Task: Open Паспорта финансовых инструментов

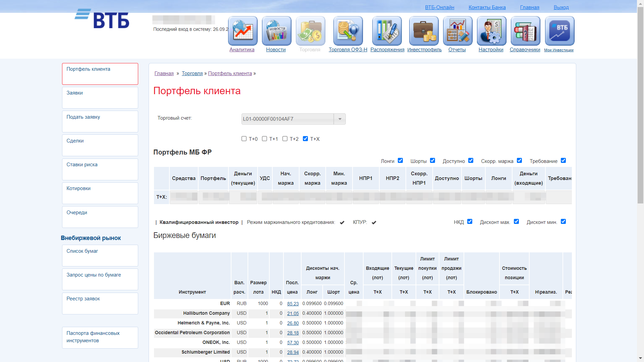Action: (100, 338)
